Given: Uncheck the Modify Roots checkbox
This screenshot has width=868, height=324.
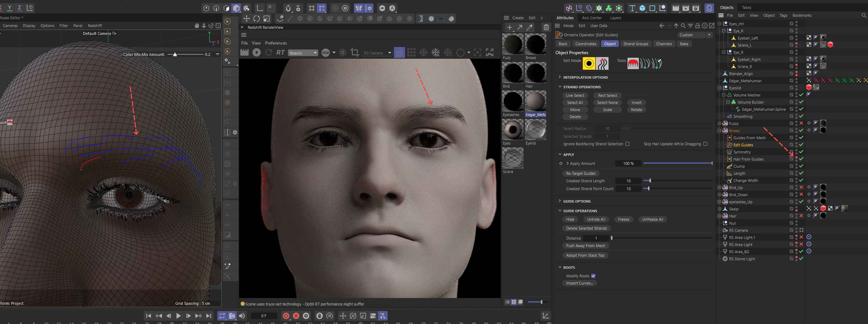Looking at the screenshot, I should pyautogui.click(x=593, y=276).
